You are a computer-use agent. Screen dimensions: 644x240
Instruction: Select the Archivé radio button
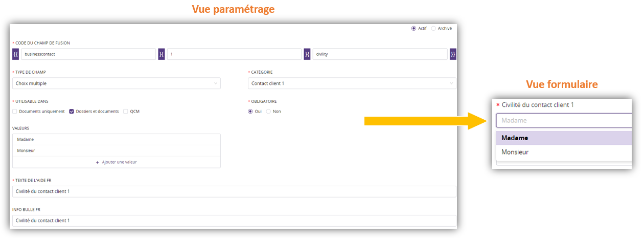[433, 29]
